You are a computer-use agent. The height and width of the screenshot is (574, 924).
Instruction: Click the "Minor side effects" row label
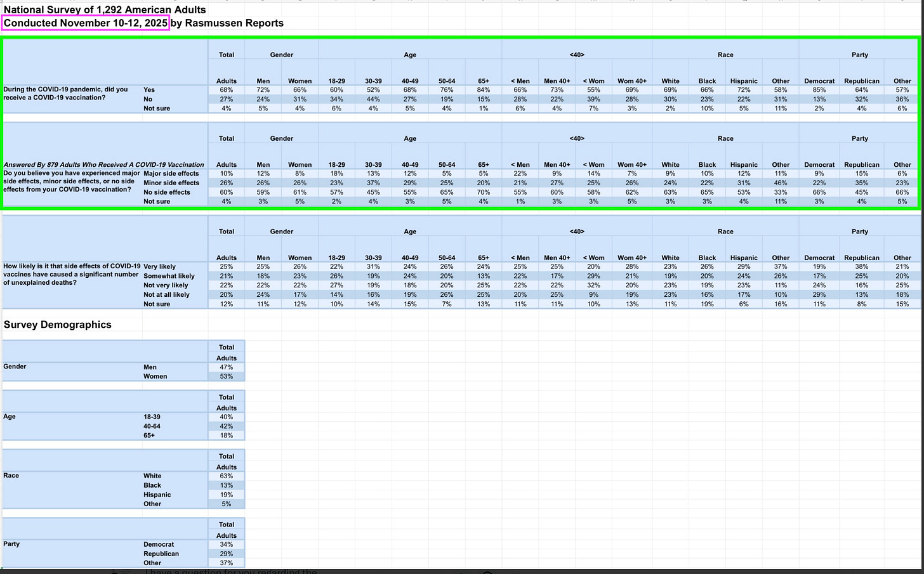(x=171, y=183)
